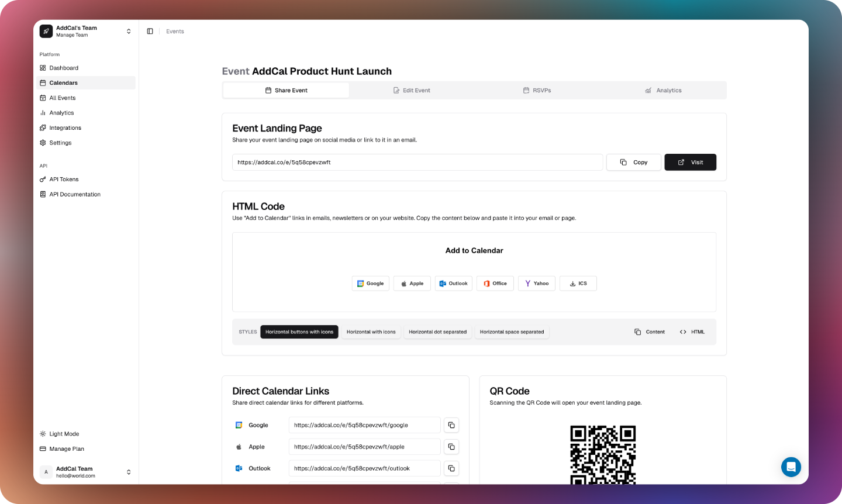
Task: Copy the Content of the HTML code
Action: click(650, 332)
